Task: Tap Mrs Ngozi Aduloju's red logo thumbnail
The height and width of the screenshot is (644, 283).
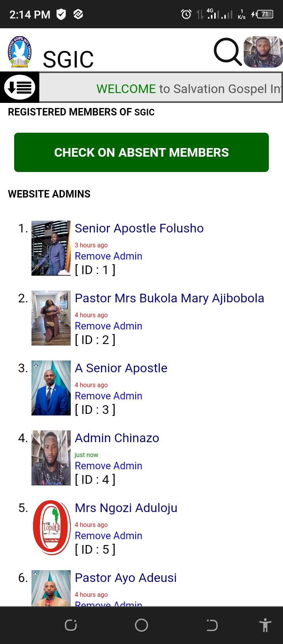Action: 51,527
